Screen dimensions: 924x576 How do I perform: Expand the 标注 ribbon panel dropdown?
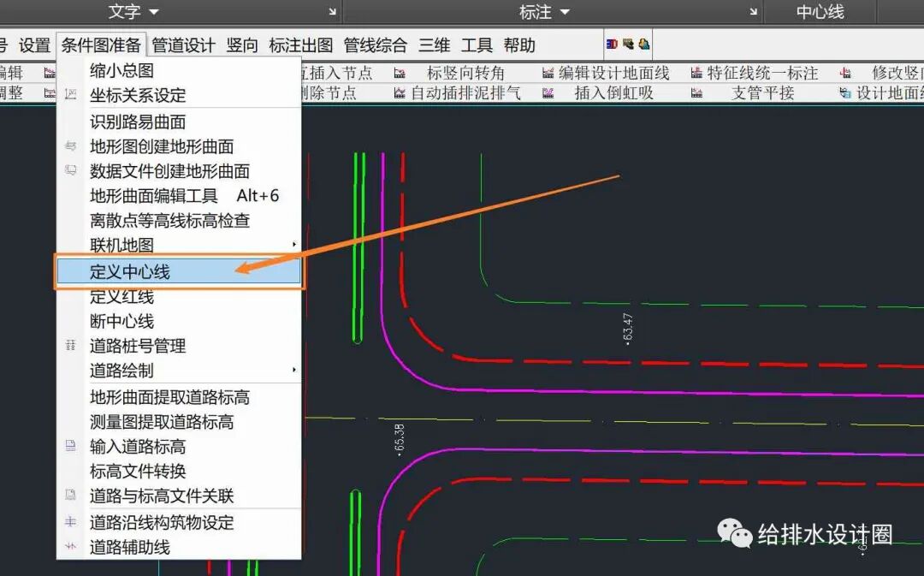(565, 12)
